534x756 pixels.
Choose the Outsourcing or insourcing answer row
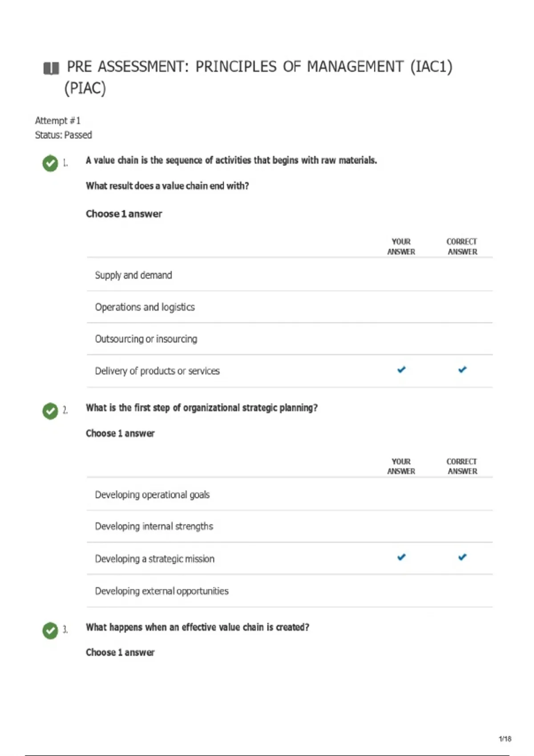290,339
